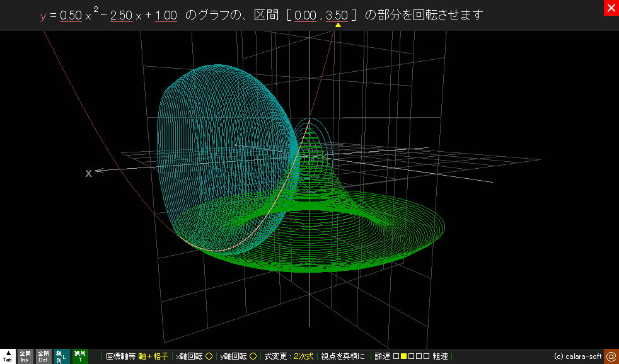619x364 pixels.
Task: Select the 横列 T layout button
Action: click(80, 356)
